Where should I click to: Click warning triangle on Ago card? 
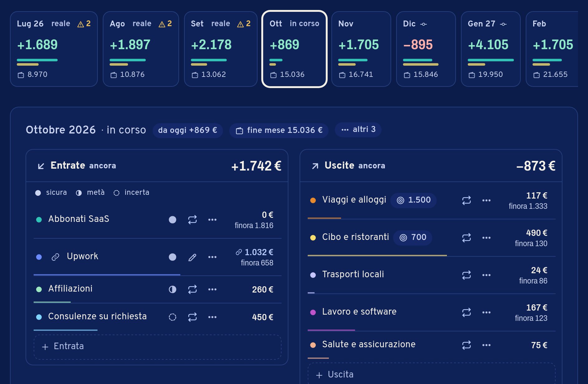[x=162, y=24]
